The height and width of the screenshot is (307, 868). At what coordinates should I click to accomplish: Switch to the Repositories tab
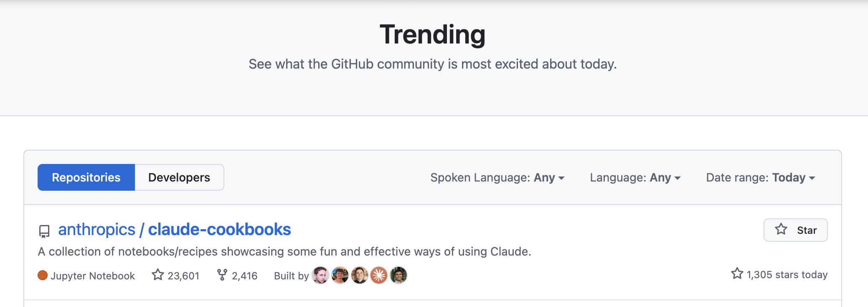[x=86, y=177]
